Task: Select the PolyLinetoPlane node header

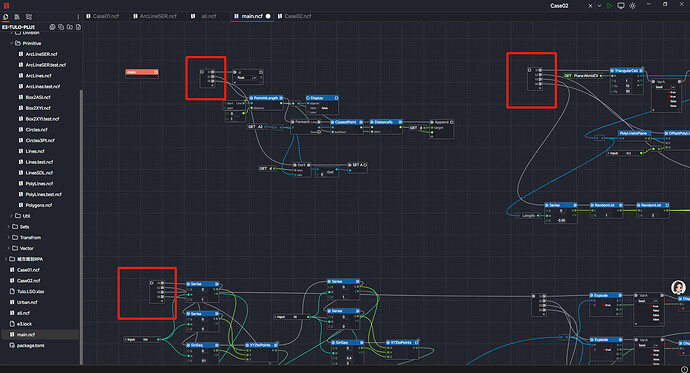Action: pyautogui.click(x=635, y=133)
